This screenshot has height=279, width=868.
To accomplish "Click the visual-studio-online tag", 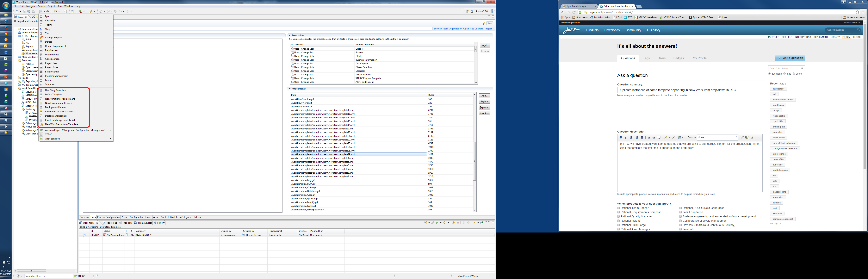I will coord(783,100).
